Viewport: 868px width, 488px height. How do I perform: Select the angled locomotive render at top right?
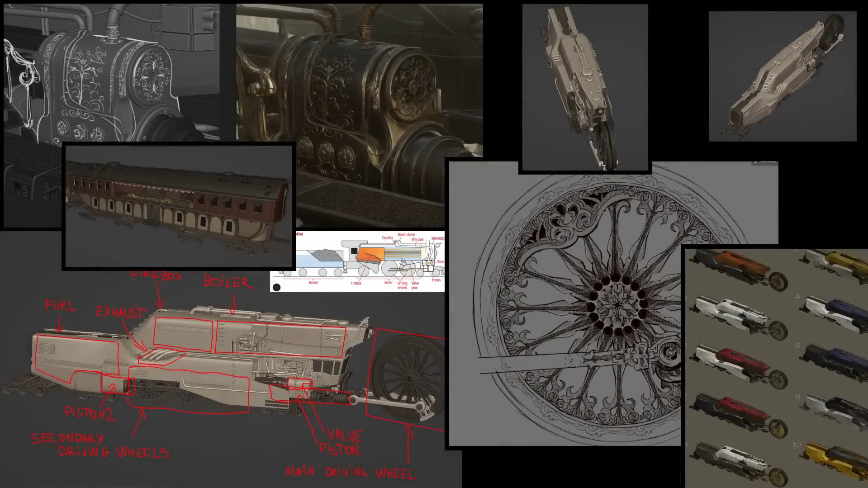pyautogui.click(x=783, y=76)
